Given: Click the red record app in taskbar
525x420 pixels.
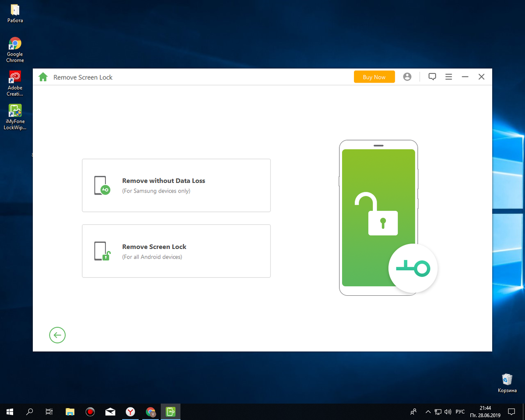Looking at the screenshot, I should pos(90,412).
